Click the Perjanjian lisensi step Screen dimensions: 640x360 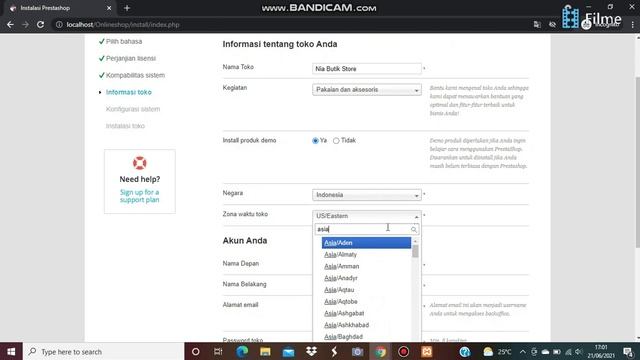coord(131,58)
